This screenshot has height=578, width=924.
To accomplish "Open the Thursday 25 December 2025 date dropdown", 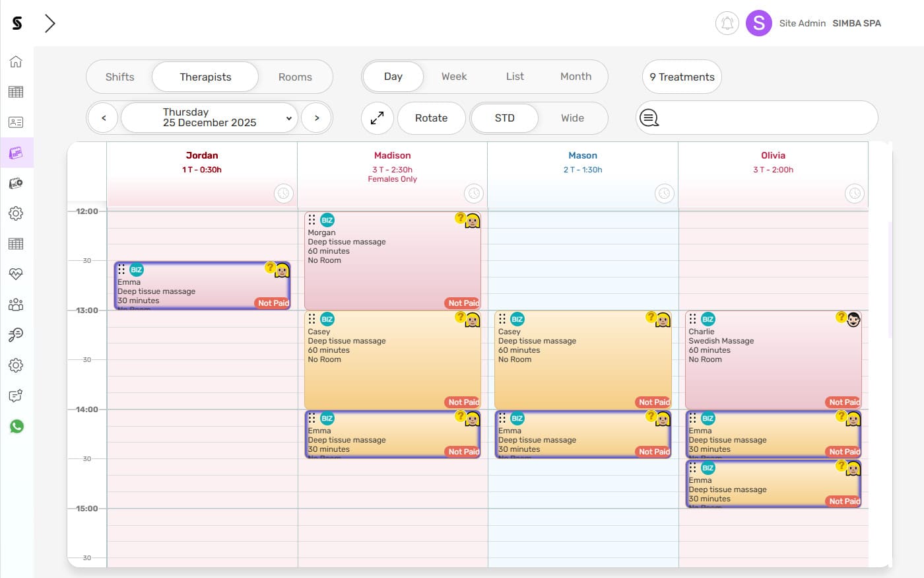I will click(x=209, y=118).
